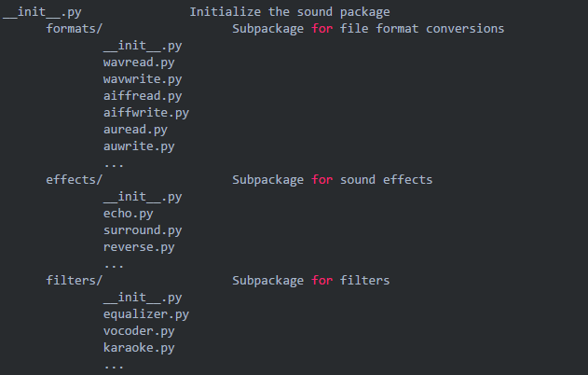This screenshot has height=375, width=588.
Task: Select the effects/ directory entry
Action: pyautogui.click(x=75, y=180)
